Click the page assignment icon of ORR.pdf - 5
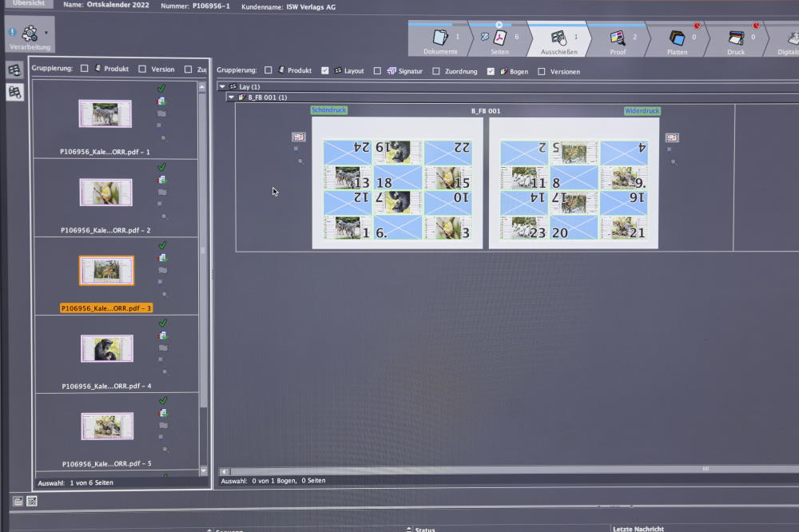The image size is (799, 532). pyautogui.click(x=163, y=413)
